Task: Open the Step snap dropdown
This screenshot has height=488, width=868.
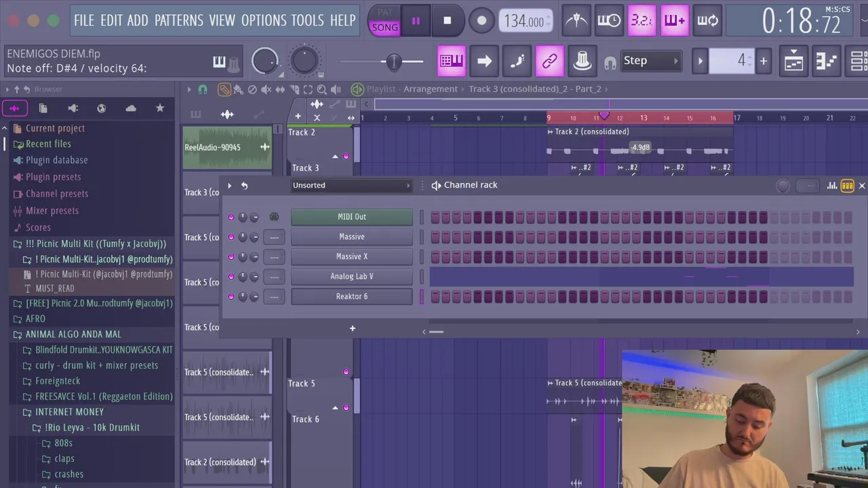Action: (650, 60)
